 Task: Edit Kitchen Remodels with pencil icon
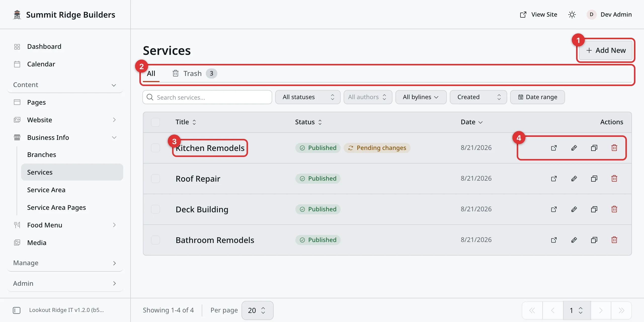tap(574, 148)
